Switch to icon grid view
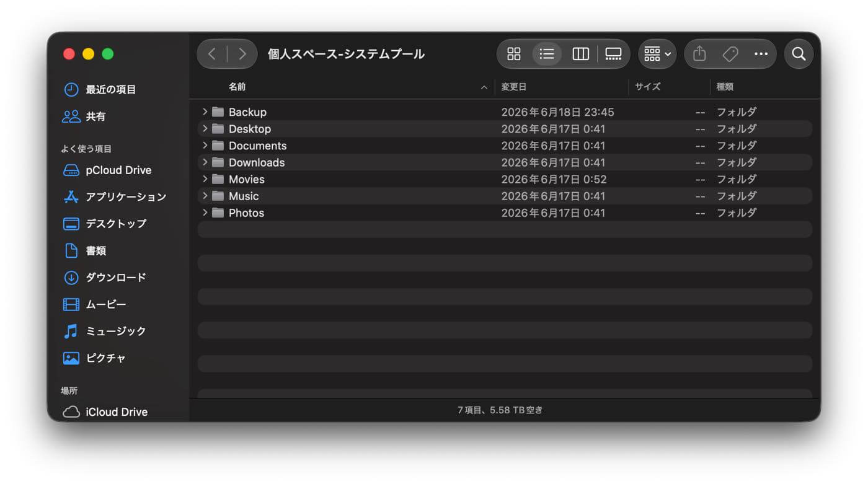Viewport: 868px width, 484px height. click(514, 54)
